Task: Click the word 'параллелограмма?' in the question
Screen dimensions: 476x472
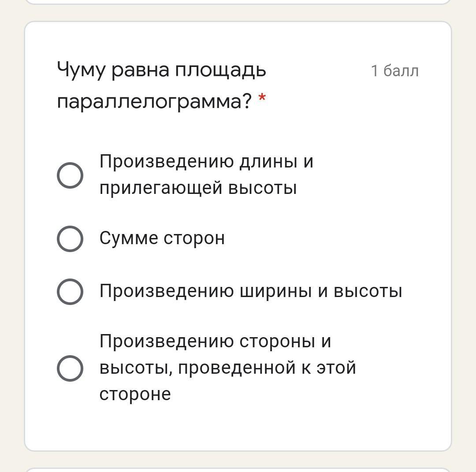Action: [x=154, y=102]
